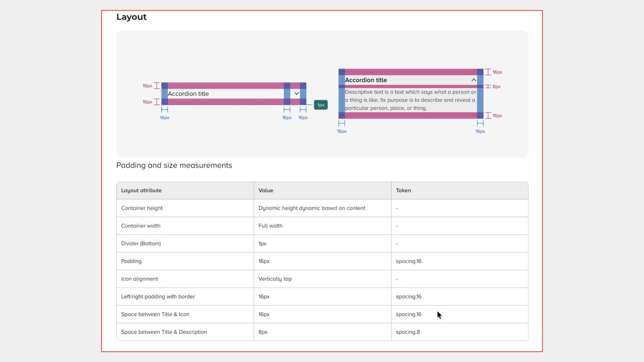Click the Space between Title & Icon label
The height and width of the screenshot is (362, 644).
[x=155, y=314]
